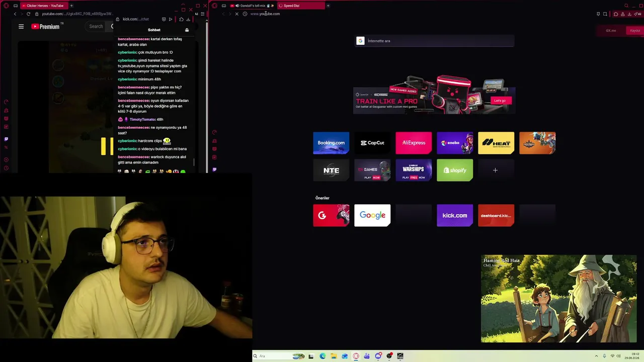This screenshot has height=362, width=644.
Task: Open the World of Warships tile
Action: (x=414, y=170)
